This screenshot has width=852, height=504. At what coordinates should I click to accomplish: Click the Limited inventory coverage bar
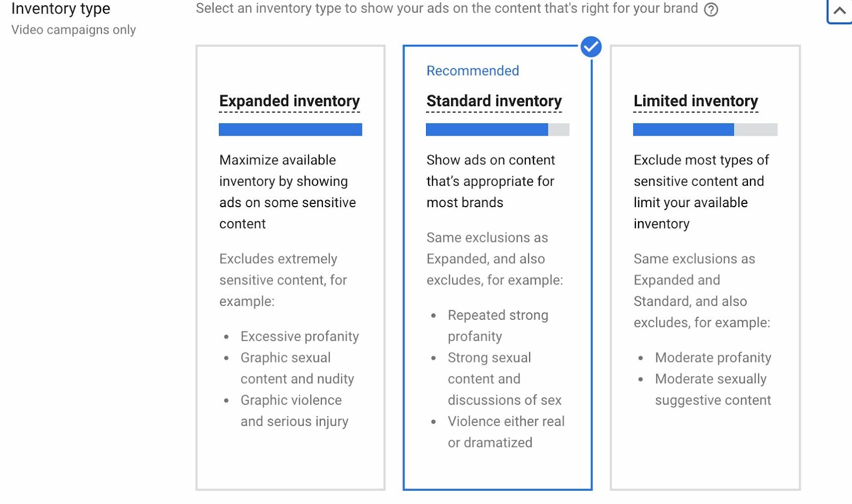pos(705,130)
